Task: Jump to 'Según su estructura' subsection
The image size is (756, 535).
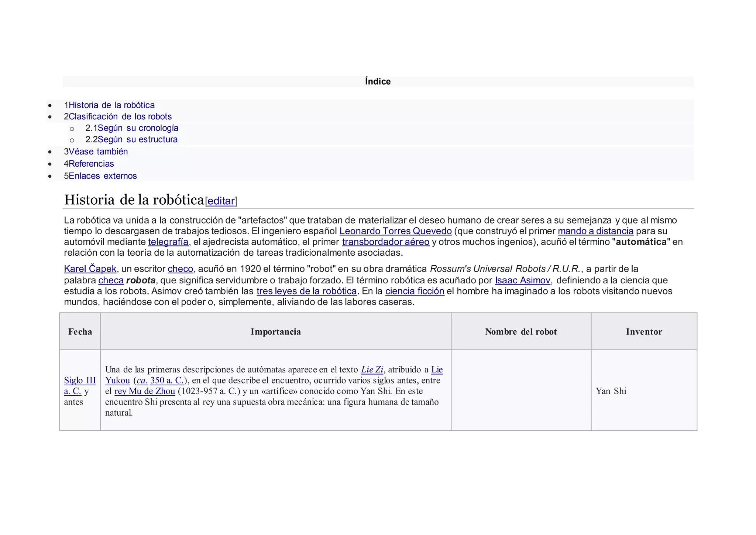Action: pyautogui.click(x=137, y=139)
